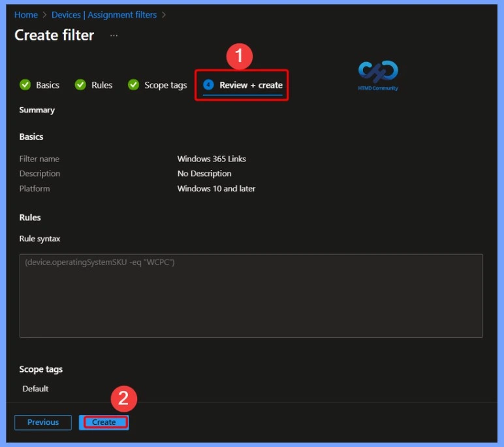Click the 'Summary' heading text
Viewport: 504px width, 447px height.
point(37,110)
